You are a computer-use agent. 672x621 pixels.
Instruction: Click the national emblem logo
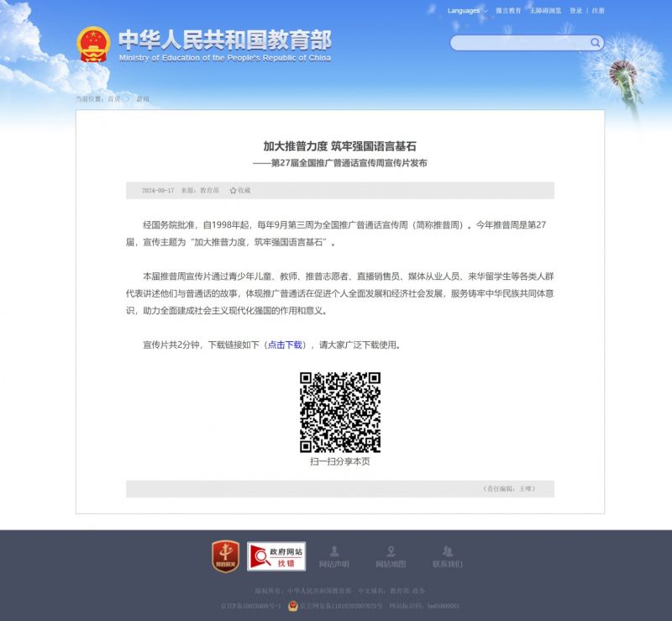(93, 45)
